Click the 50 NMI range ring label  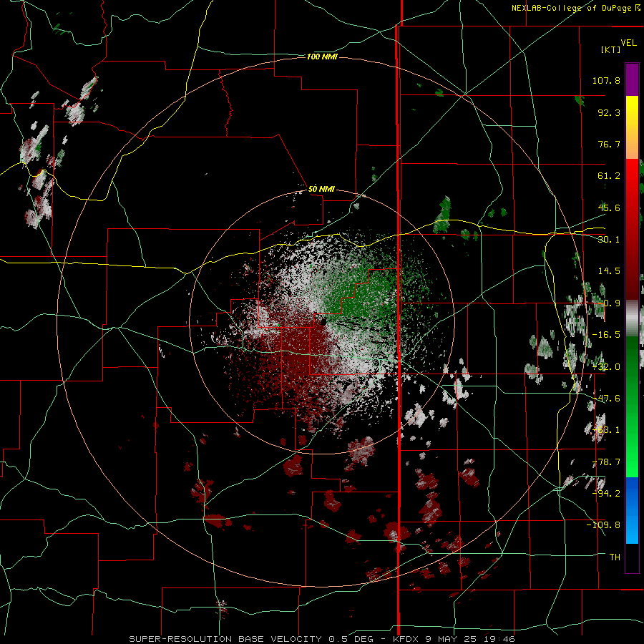point(321,189)
